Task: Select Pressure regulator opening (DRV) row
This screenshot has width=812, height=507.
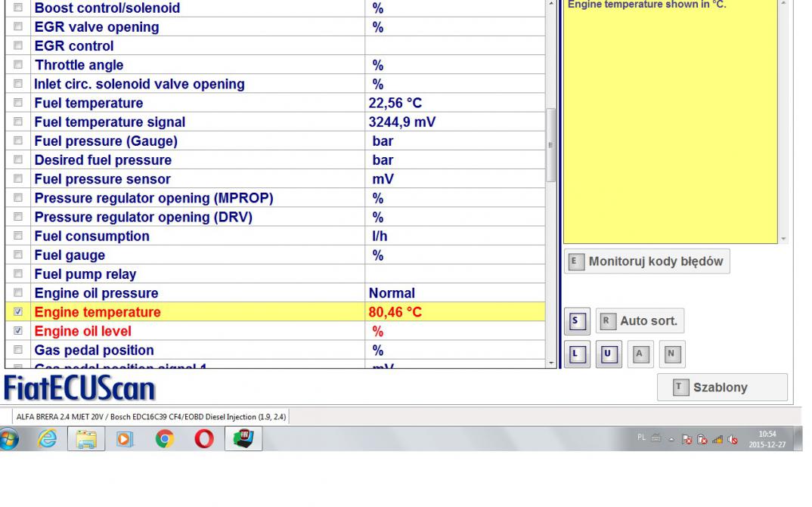Action: [275, 217]
